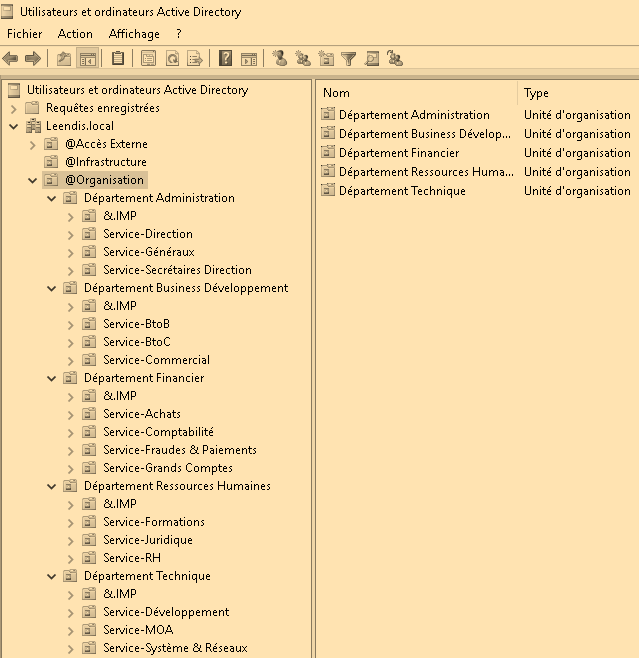Click OU icon next to Service-MOA
Image resolution: width=639 pixels, height=658 pixels.
pos(89,630)
